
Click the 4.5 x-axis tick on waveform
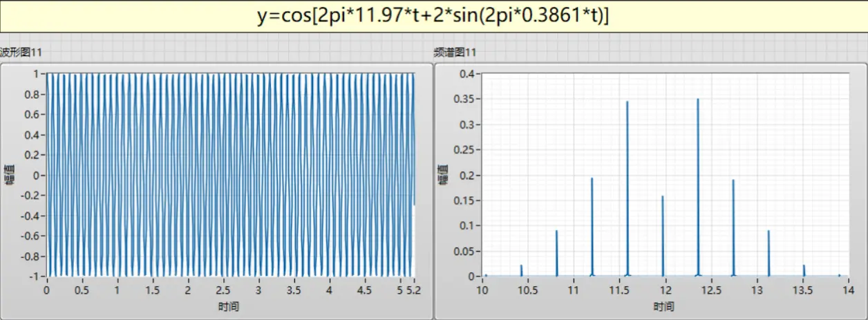364,290
